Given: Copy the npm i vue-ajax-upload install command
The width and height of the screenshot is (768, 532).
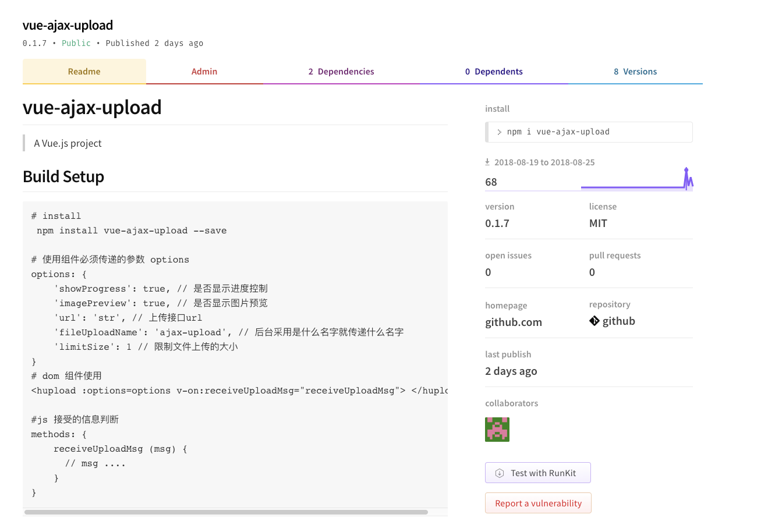Looking at the screenshot, I should tap(589, 132).
